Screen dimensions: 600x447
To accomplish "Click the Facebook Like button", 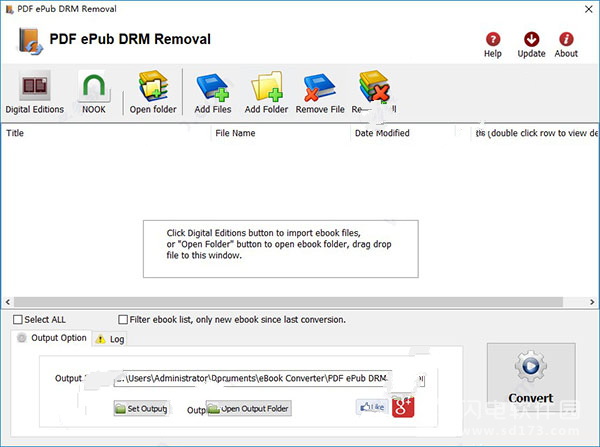I will tap(372, 407).
